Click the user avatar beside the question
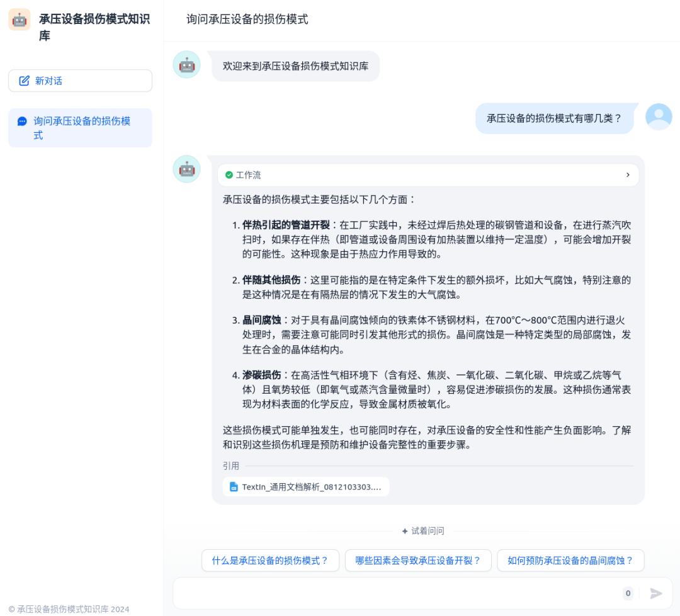680x616 pixels. (x=659, y=117)
